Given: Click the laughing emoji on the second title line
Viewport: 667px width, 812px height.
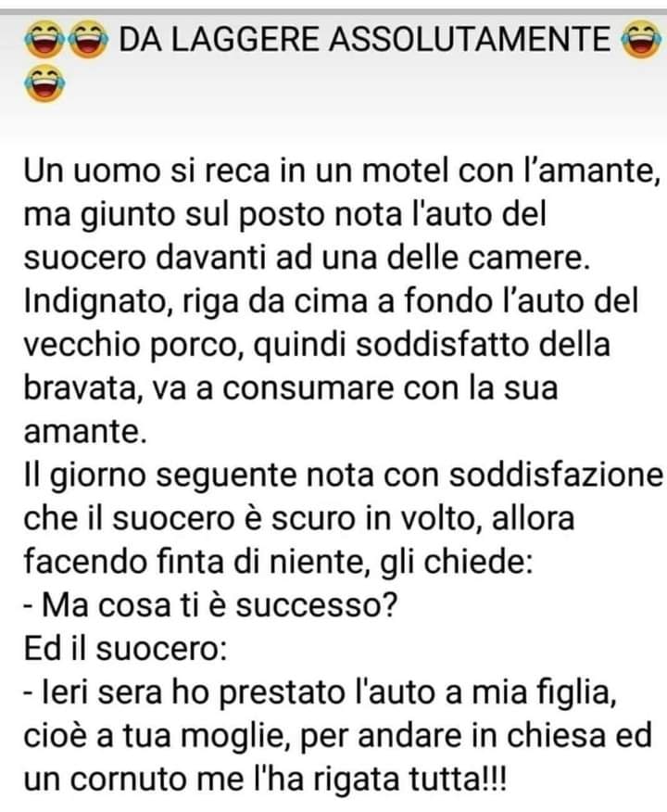Looking at the screenshot, I should click(x=44, y=83).
